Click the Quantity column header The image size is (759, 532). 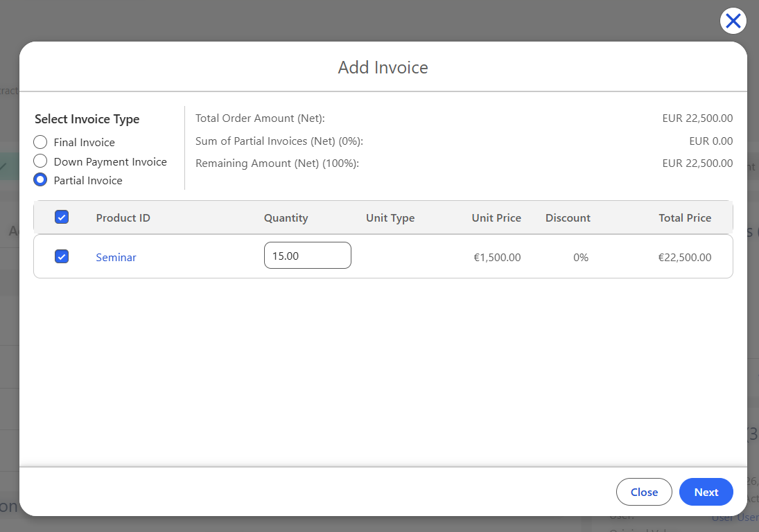[286, 218]
